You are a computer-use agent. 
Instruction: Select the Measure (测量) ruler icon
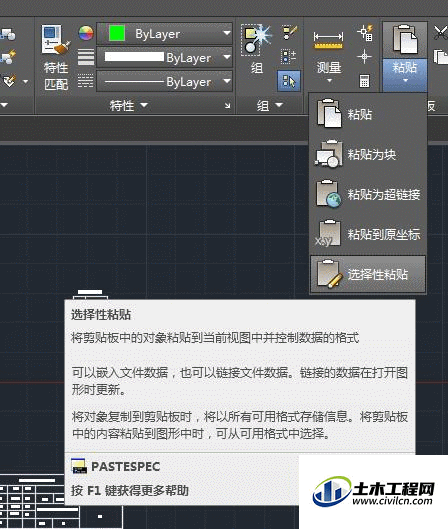click(x=328, y=40)
